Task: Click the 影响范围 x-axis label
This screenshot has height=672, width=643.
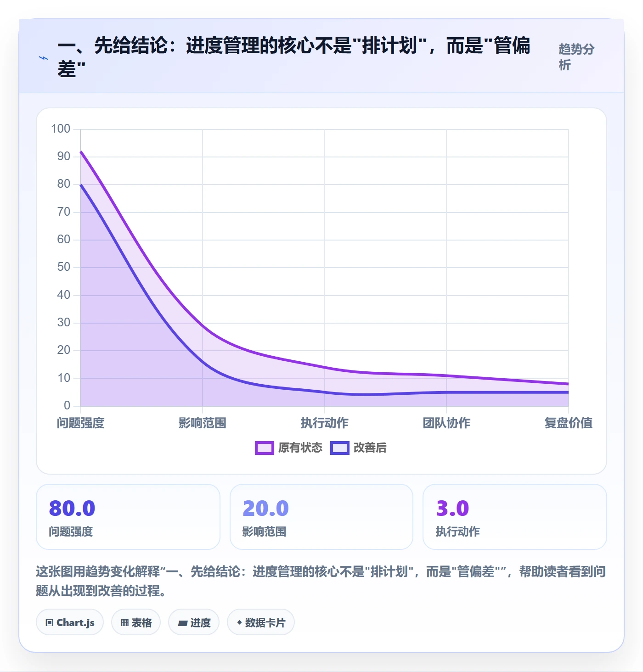Action: [x=203, y=423]
